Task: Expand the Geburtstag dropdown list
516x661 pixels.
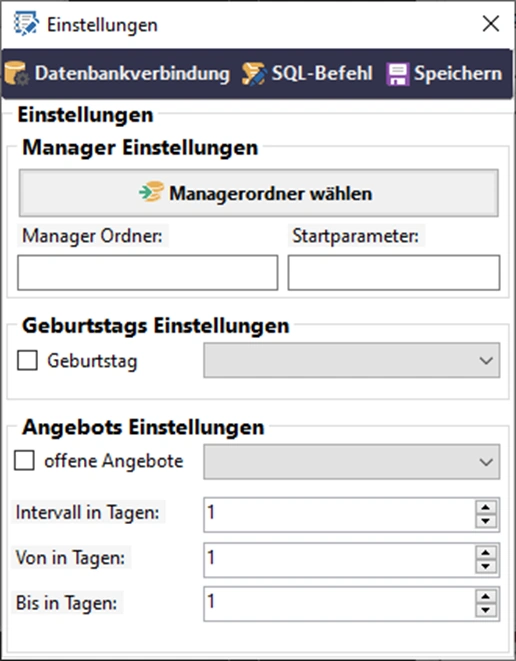Action: [x=352, y=360]
